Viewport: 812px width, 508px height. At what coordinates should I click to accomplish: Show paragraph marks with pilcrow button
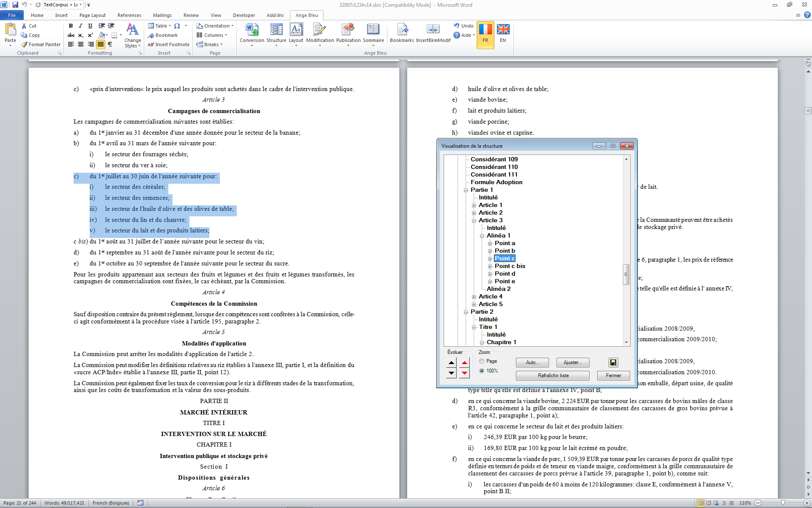(110, 44)
